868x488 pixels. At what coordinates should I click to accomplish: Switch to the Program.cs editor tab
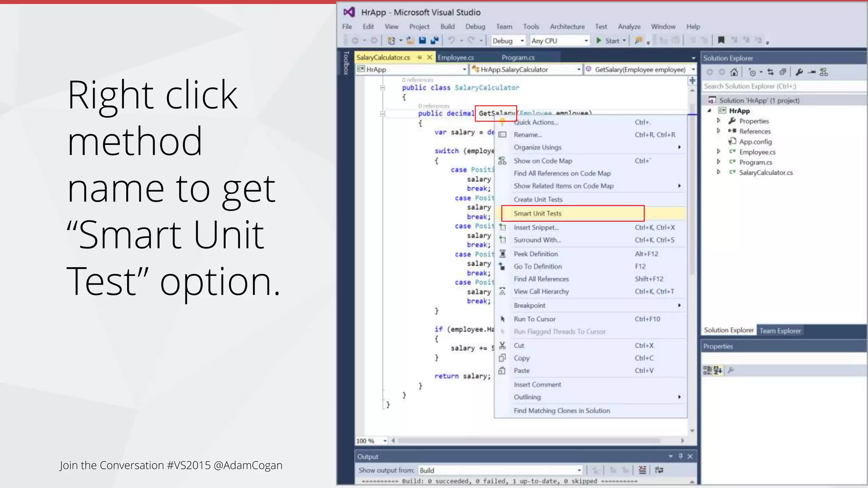pyautogui.click(x=518, y=57)
